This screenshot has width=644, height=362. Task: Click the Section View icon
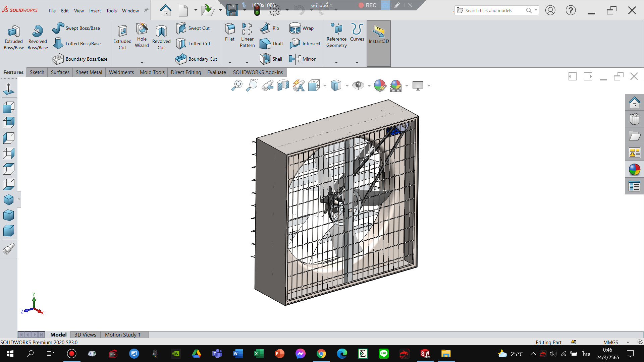pos(283,85)
